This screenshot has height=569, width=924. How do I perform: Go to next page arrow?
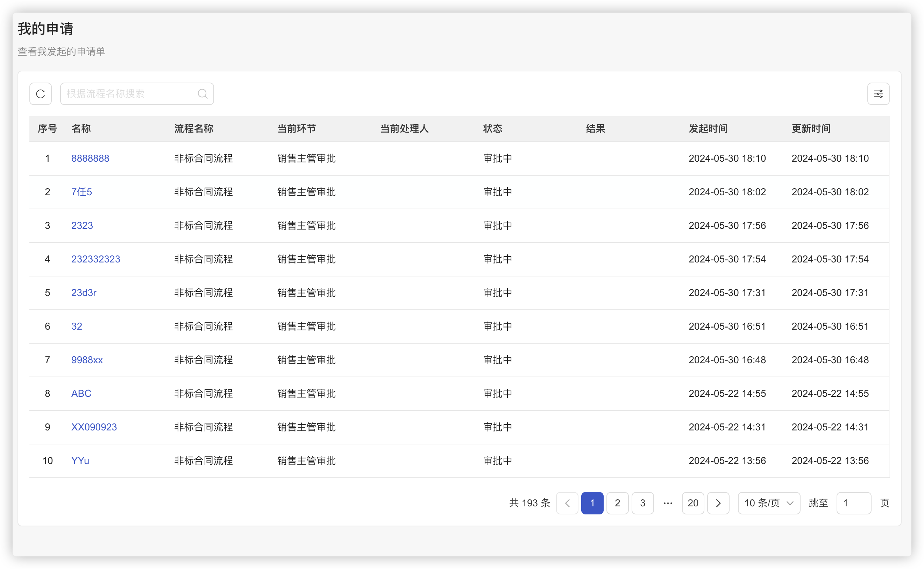(718, 503)
